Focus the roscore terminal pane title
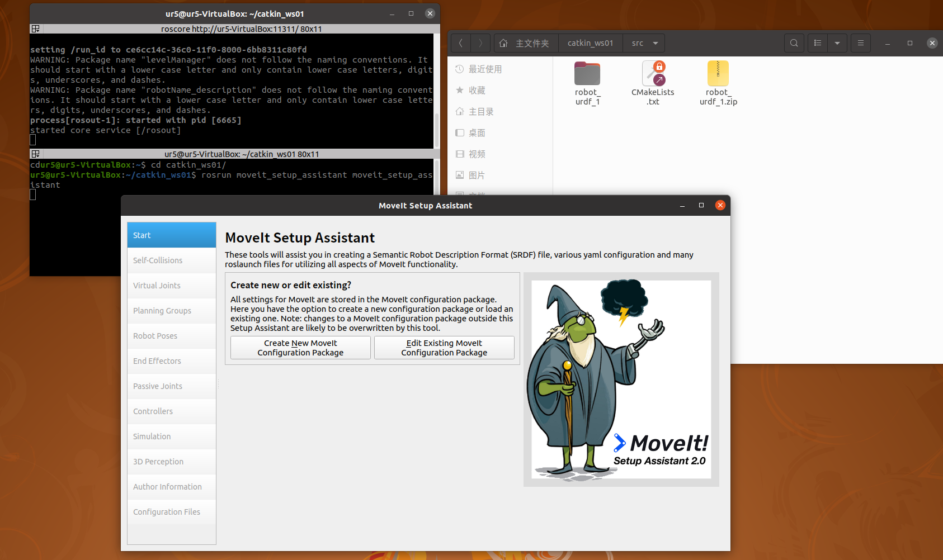 242,29
